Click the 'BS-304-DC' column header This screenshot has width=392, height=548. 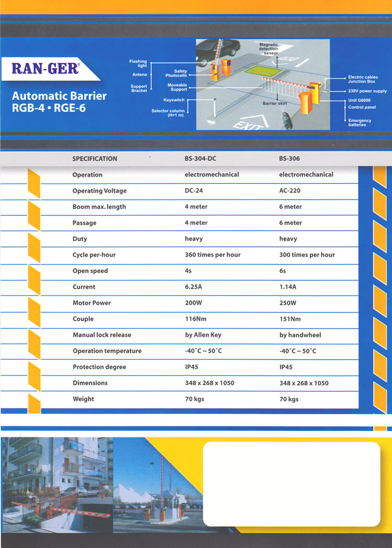tap(200, 158)
